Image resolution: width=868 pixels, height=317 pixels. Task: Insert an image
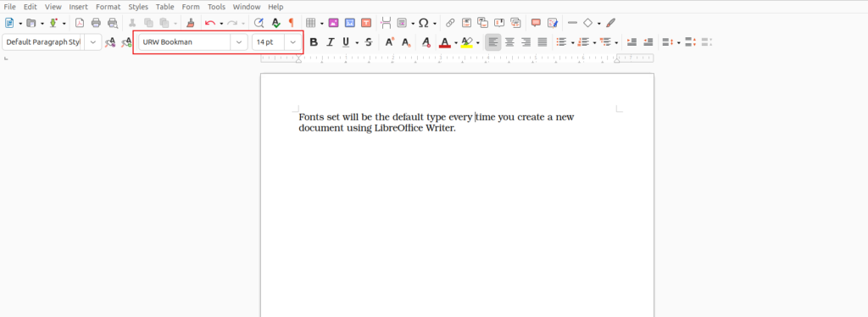click(333, 23)
